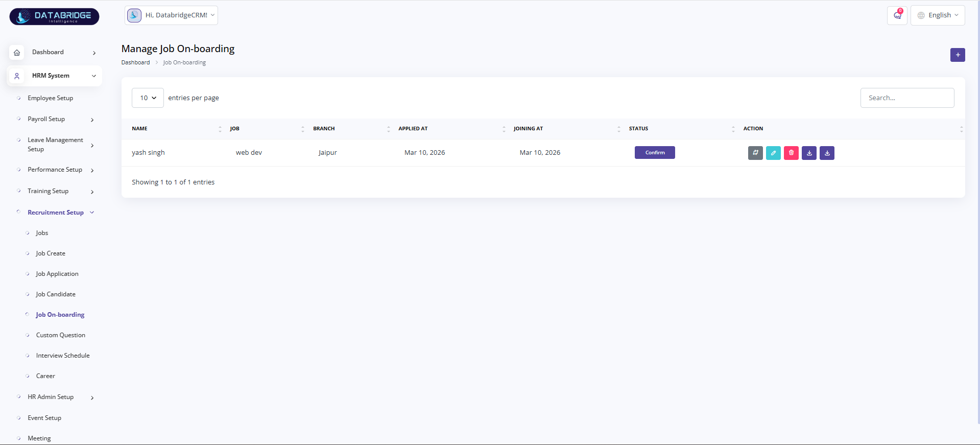Click the HRM System person icon
Viewport: 980px width, 445px height.
17,76
